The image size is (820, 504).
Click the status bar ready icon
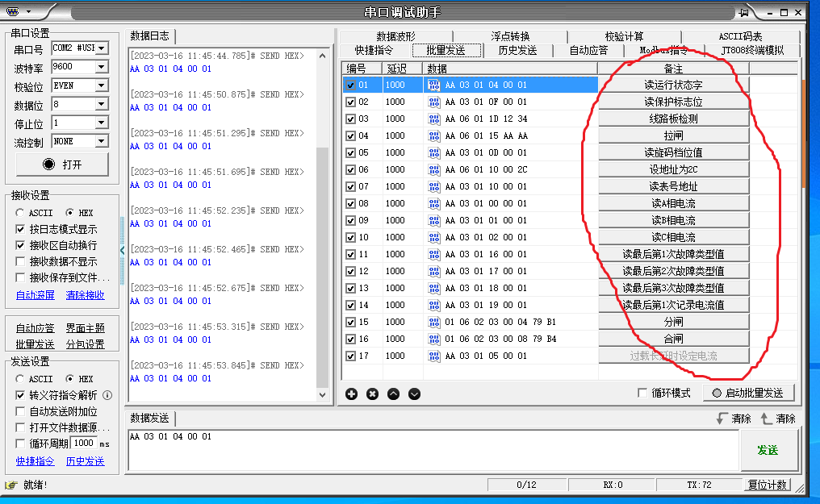11,485
